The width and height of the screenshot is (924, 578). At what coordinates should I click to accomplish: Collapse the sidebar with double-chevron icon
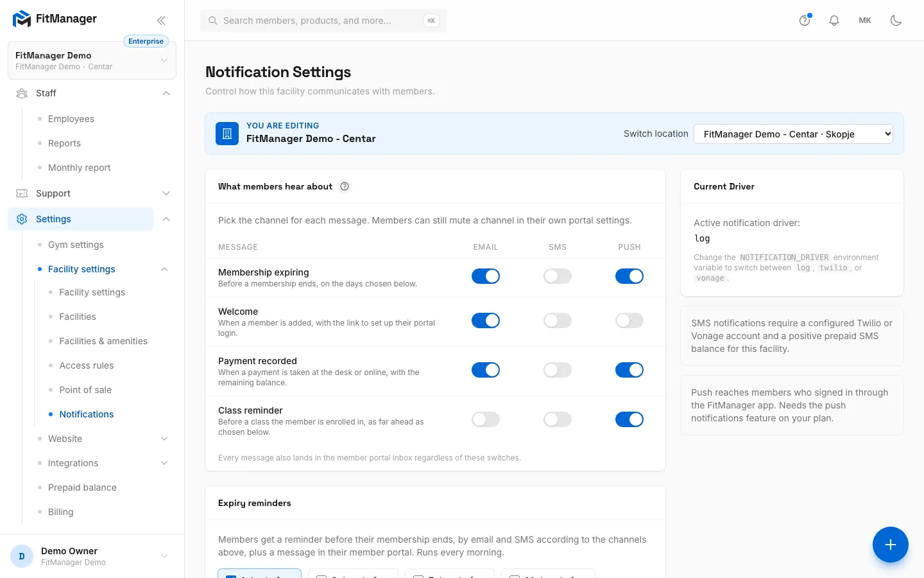[161, 21]
